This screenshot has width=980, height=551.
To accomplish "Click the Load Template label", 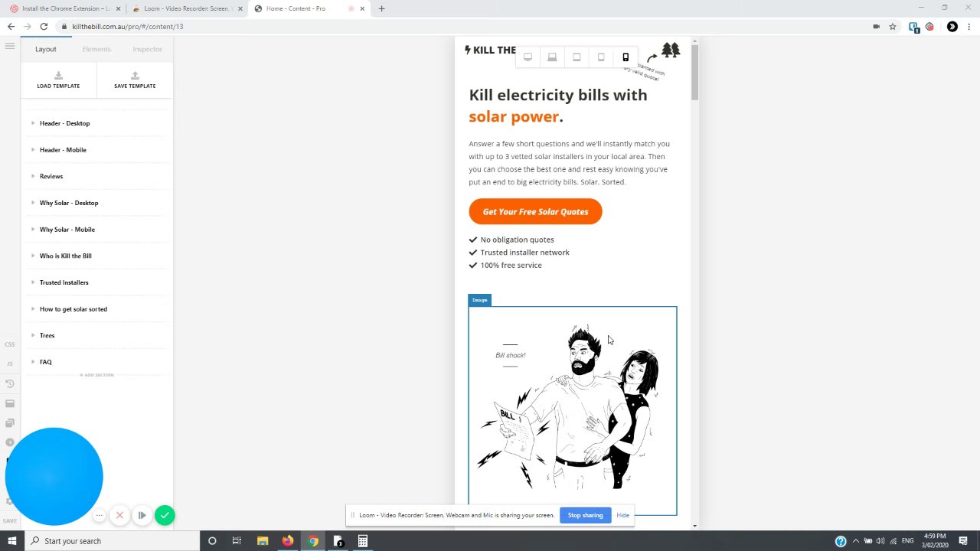I will tap(58, 86).
